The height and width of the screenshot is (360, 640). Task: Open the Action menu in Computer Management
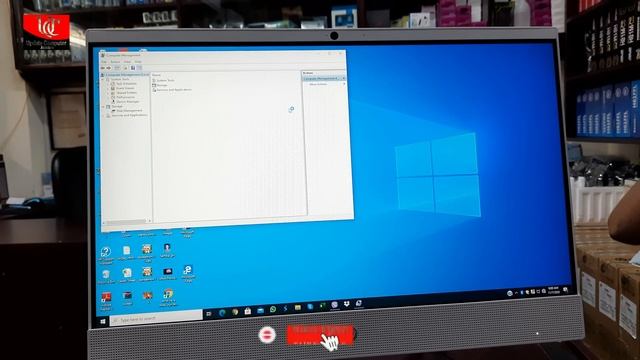(116, 62)
